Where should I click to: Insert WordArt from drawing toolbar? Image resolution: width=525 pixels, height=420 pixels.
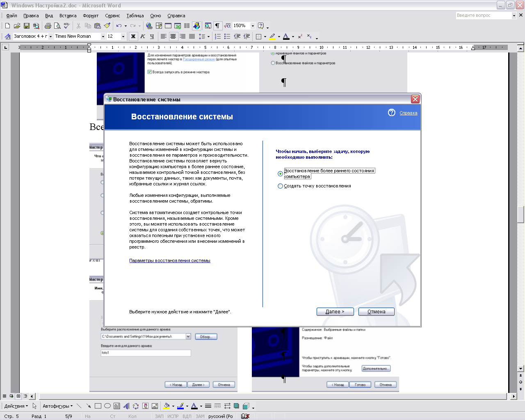126,406
